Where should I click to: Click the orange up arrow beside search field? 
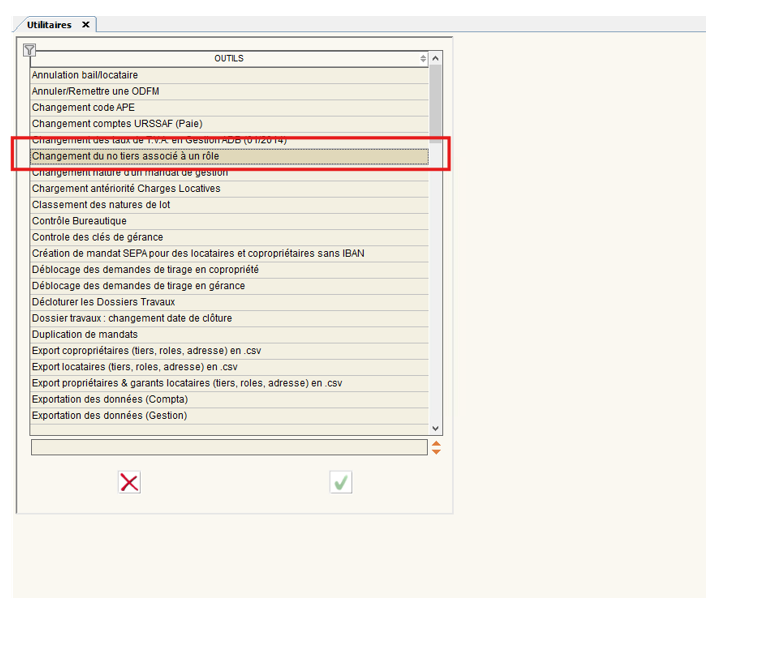[x=436, y=442]
